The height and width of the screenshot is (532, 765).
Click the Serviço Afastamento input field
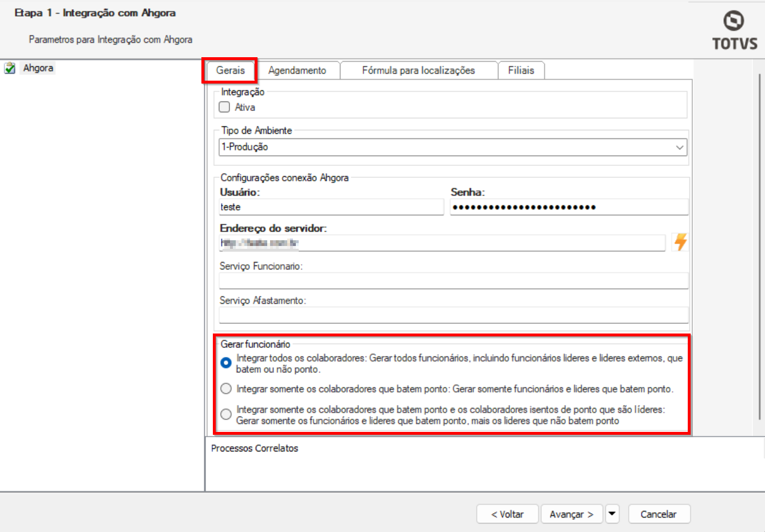pyautogui.click(x=453, y=315)
